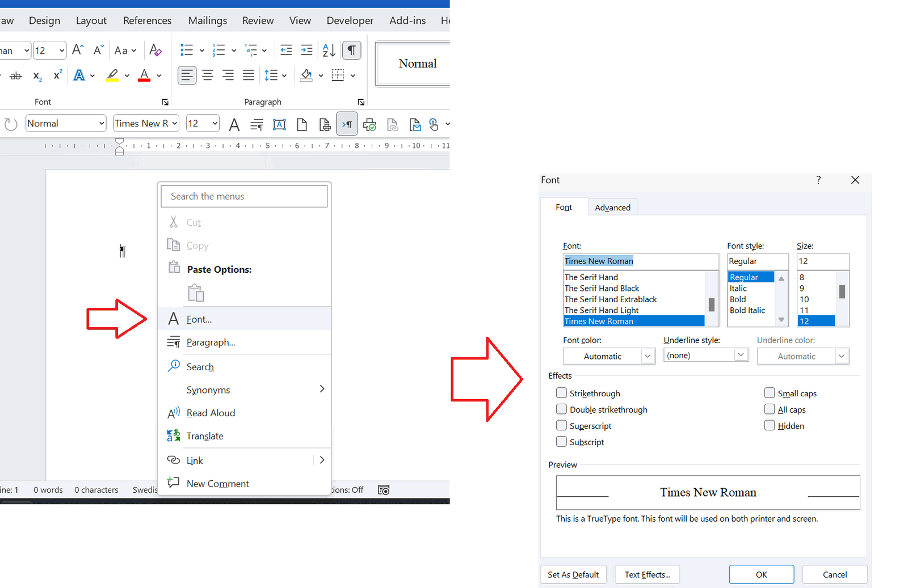The height and width of the screenshot is (588, 908).
Task: Apply bullet list formatting
Action: [187, 50]
